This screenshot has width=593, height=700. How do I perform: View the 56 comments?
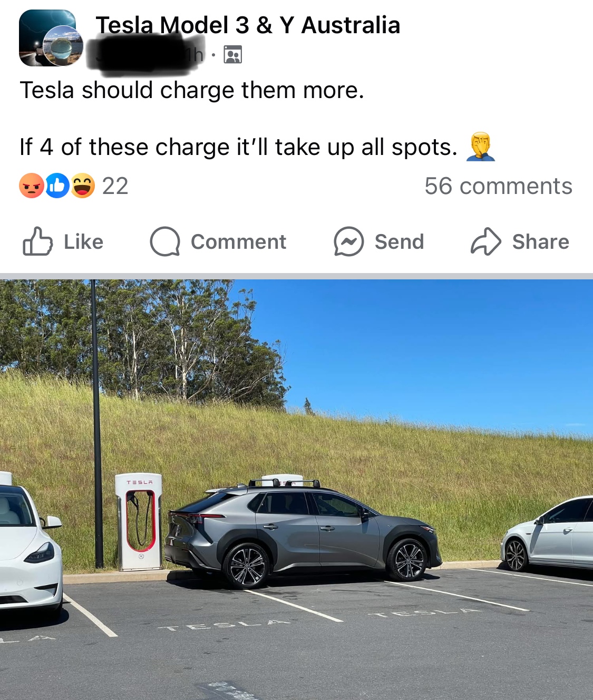pyautogui.click(x=498, y=186)
